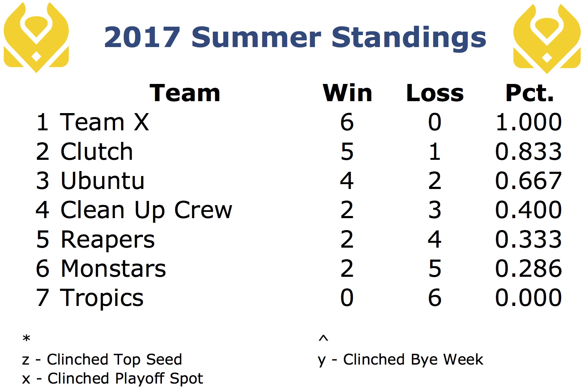Click the Clinched Bye Week legend text
The height and width of the screenshot is (392, 585).
tap(413, 360)
